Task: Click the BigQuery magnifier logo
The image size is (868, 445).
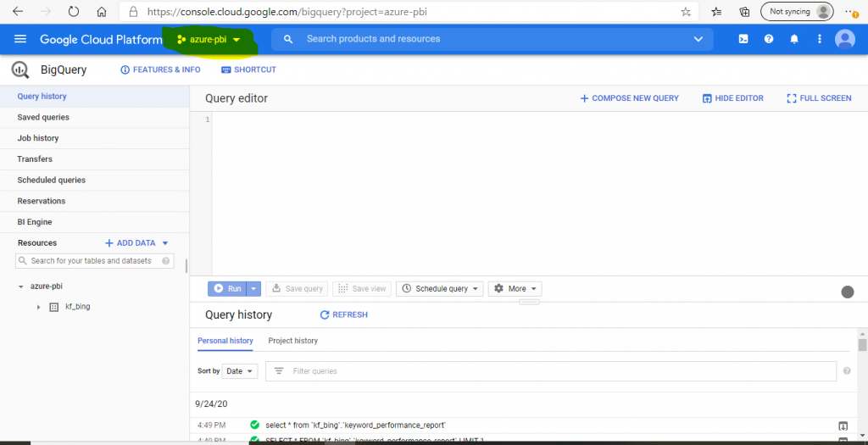Action: (20, 70)
